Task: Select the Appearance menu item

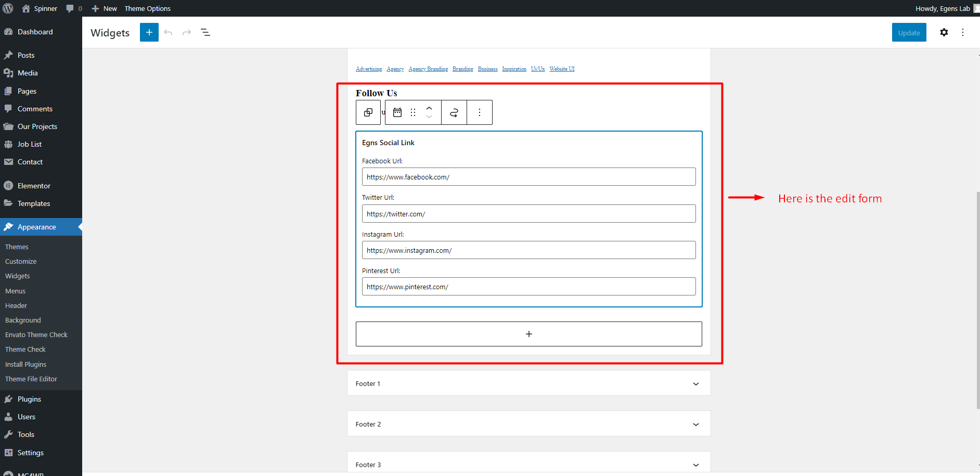Action: [x=41, y=227]
